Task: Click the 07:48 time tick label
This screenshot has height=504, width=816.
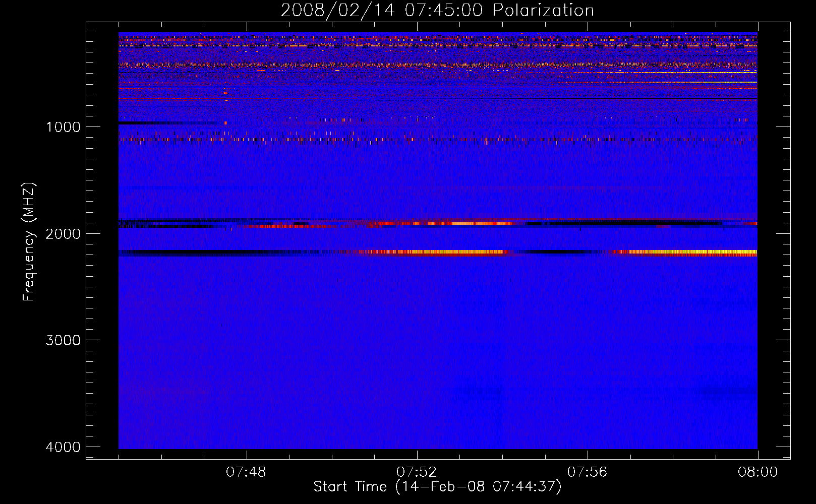Action: coord(246,472)
